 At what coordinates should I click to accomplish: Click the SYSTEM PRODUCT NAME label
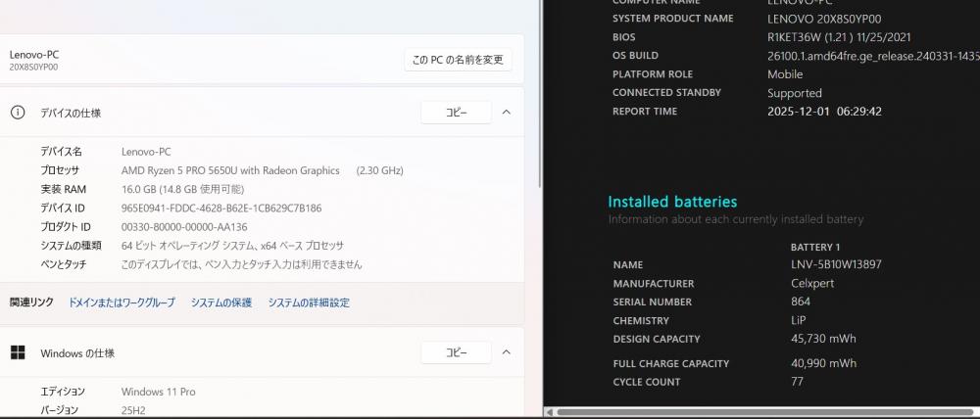point(673,19)
